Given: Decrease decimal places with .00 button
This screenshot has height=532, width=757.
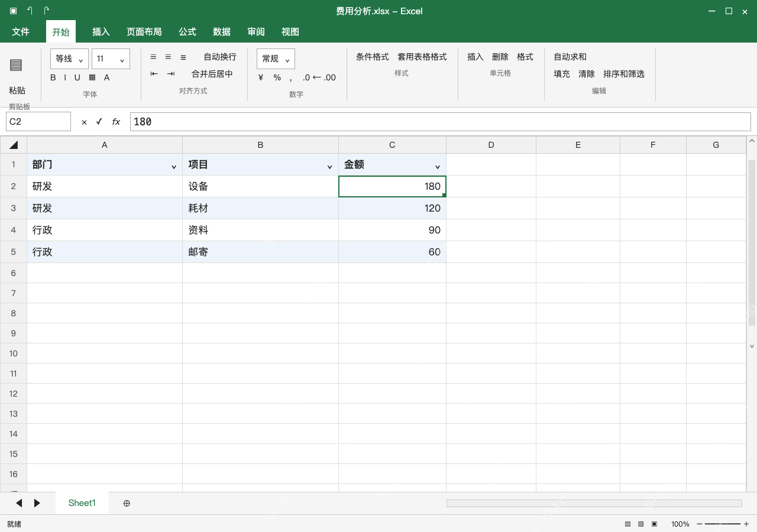Looking at the screenshot, I should point(329,77).
